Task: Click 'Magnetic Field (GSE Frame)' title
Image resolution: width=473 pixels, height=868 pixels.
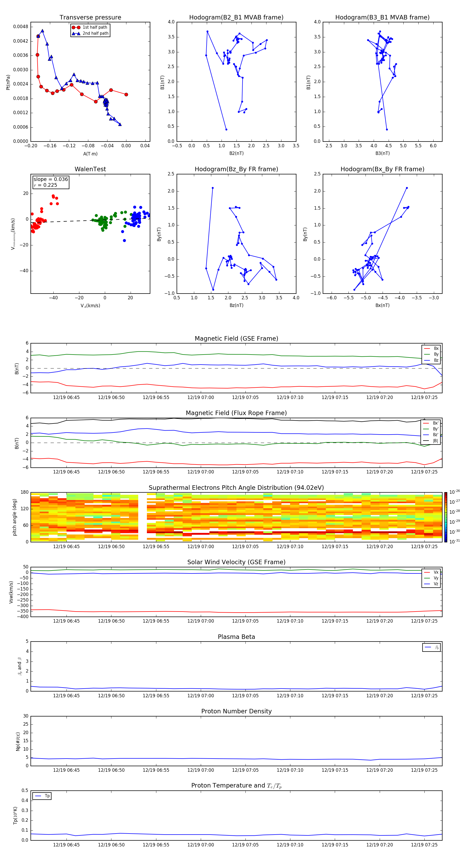Action: pos(236,339)
